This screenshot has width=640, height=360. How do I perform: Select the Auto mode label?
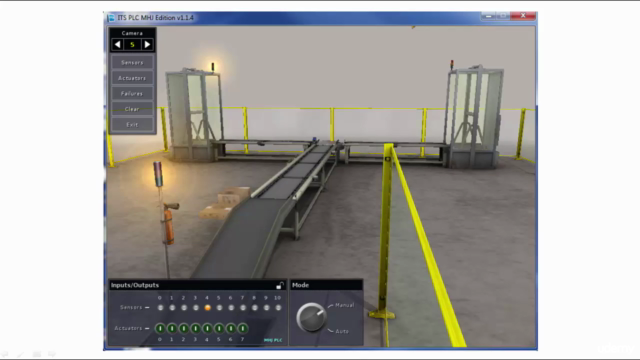point(342,331)
